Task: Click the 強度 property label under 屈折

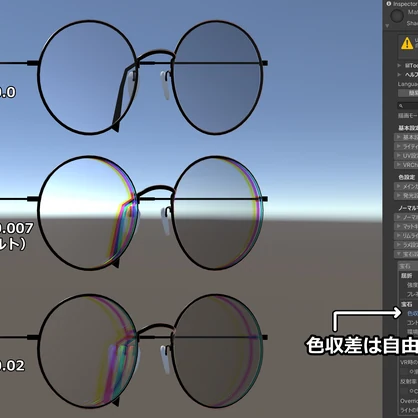Action: point(412,285)
